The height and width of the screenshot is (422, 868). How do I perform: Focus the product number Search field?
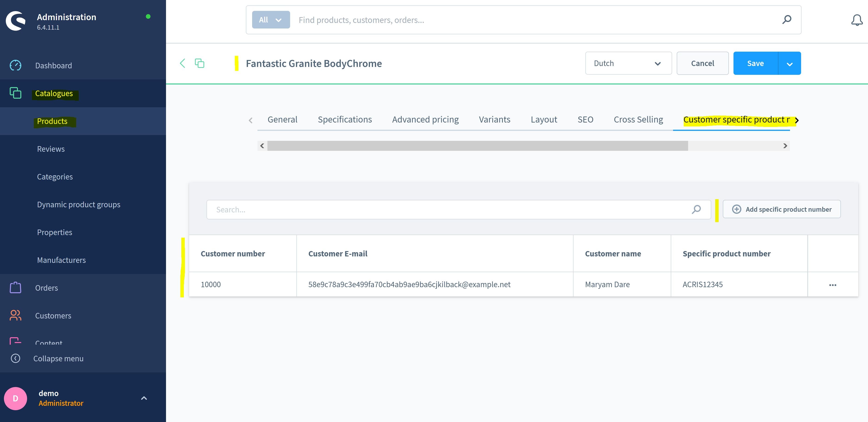tap(459, 209)
